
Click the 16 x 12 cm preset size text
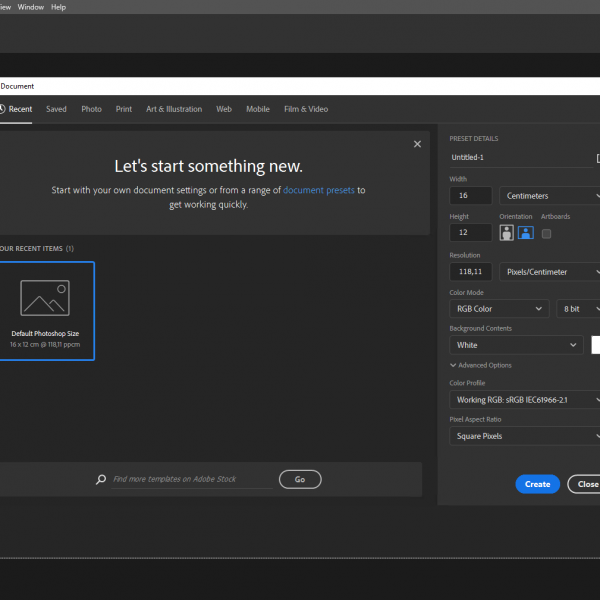(45, 345)
